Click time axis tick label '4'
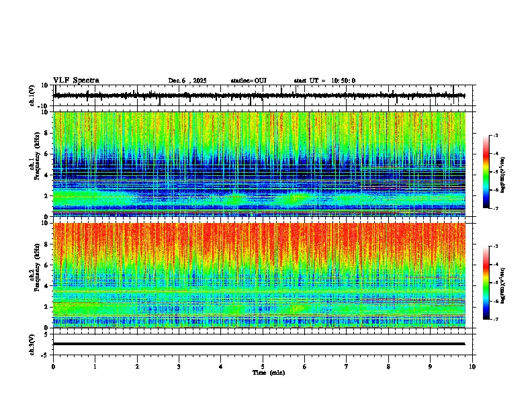The image size is (532, 411). pyautogui.click(x=221, y=367)
